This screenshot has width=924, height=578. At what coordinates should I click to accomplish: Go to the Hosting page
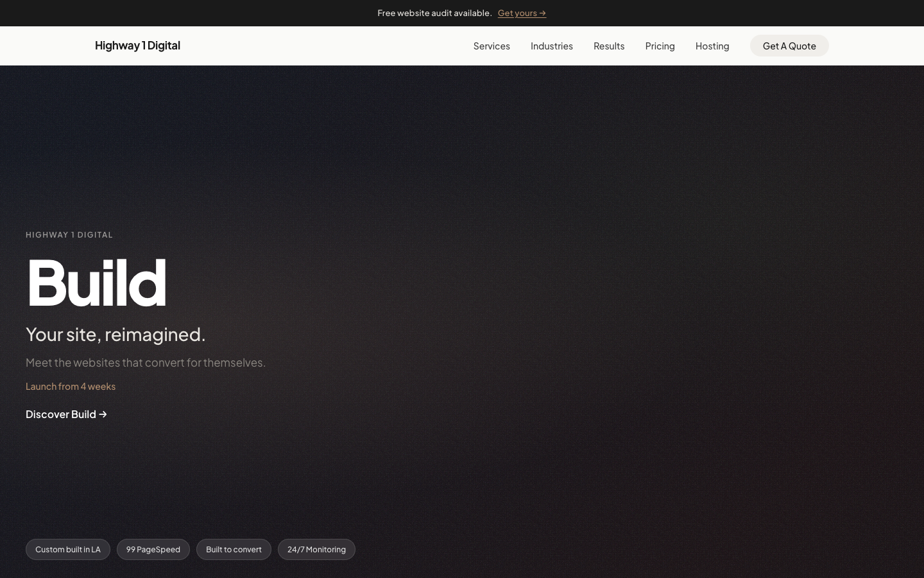712,46
